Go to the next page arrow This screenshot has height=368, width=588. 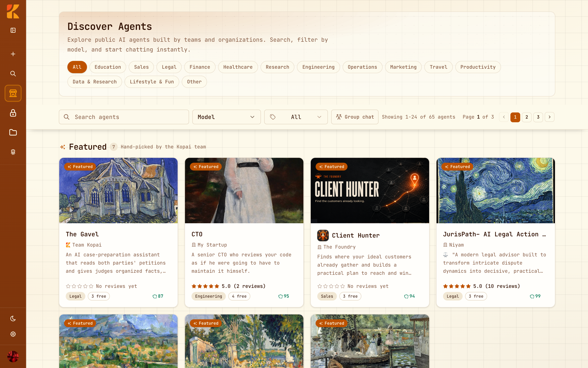tap(550, 117)
